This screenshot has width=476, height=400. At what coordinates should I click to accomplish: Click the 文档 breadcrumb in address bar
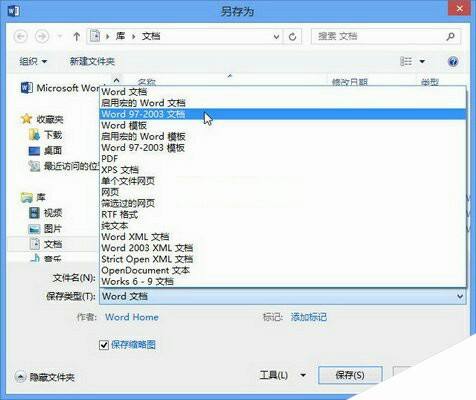[x=151, y=36]
